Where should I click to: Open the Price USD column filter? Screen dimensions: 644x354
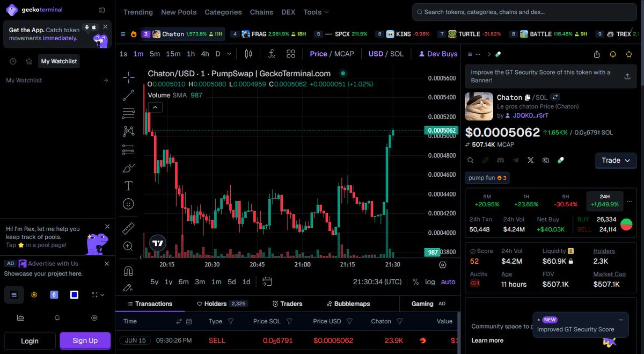point(350,321)
